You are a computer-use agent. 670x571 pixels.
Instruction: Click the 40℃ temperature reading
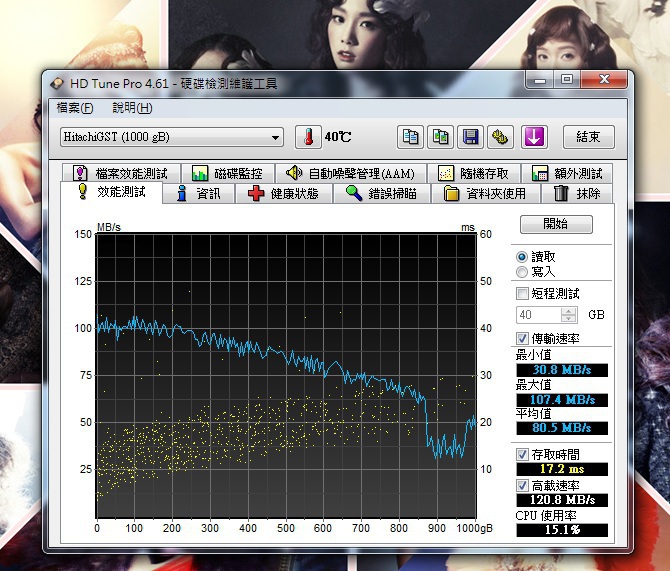(338, 137)
